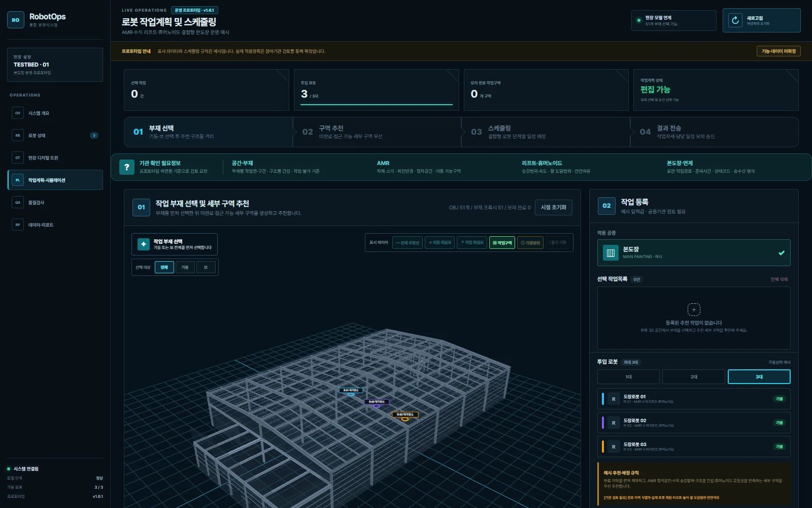Click the 시점 초기화 button

coord(554,207)
